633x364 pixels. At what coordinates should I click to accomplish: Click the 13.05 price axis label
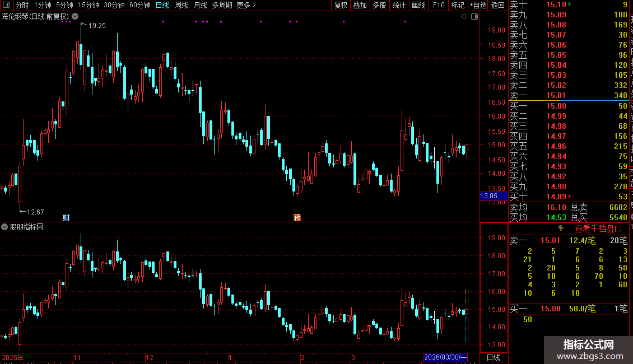point(494,196)
